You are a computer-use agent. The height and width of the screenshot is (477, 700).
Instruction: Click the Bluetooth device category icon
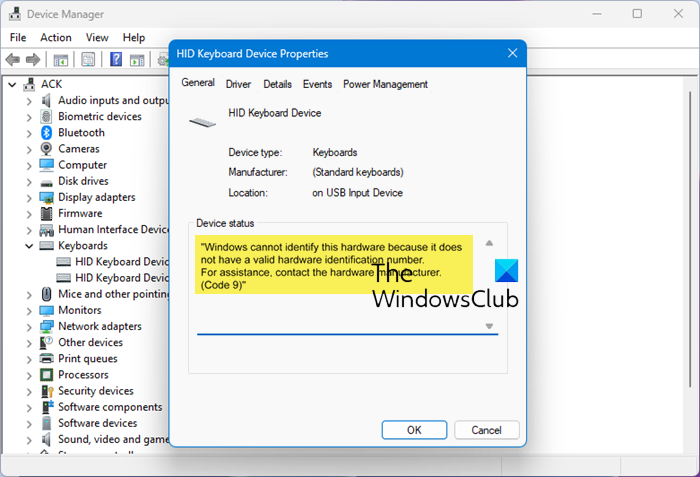tap(46, 133)
